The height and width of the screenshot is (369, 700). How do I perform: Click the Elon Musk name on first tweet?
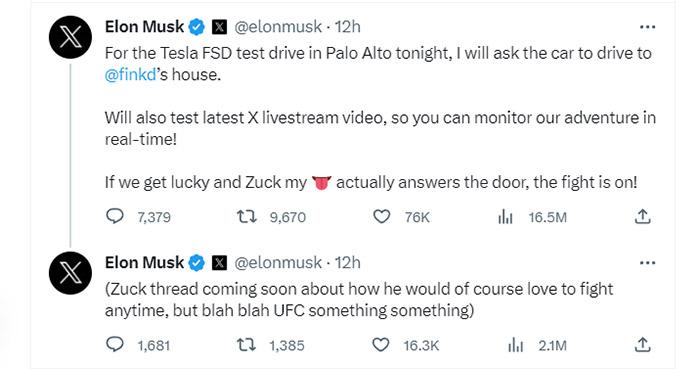144,27
